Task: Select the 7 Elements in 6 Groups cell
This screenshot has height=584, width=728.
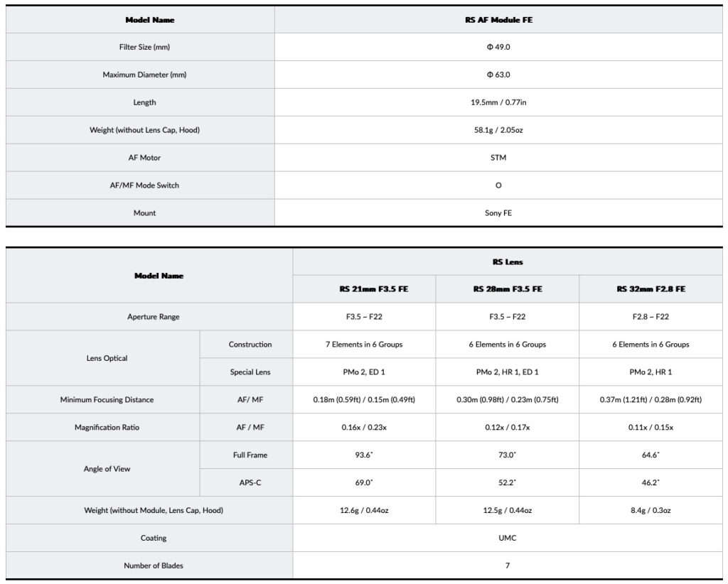Action: 363,345
